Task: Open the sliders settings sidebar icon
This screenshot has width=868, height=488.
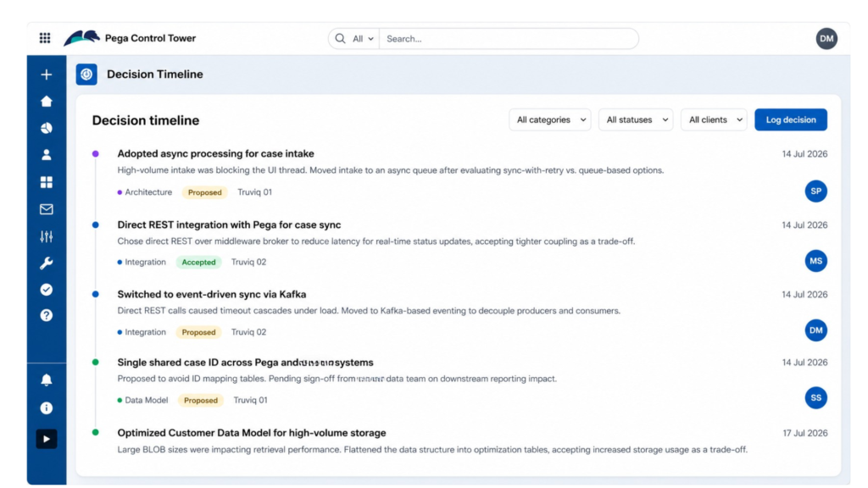Action: pyautogui.click(x=47, y=236)
